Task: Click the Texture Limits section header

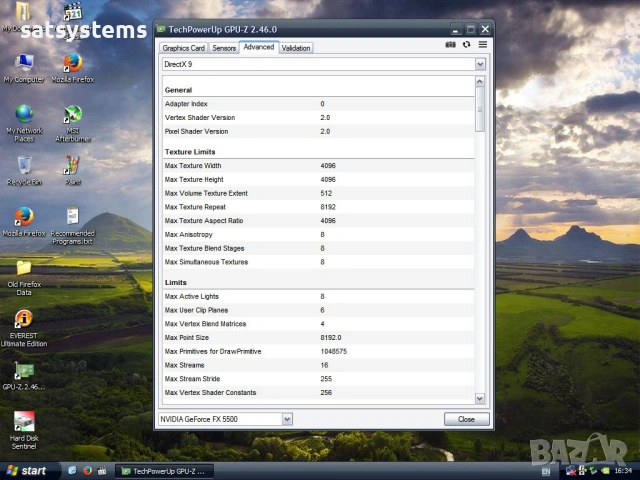Action: [x=190, y=152]
